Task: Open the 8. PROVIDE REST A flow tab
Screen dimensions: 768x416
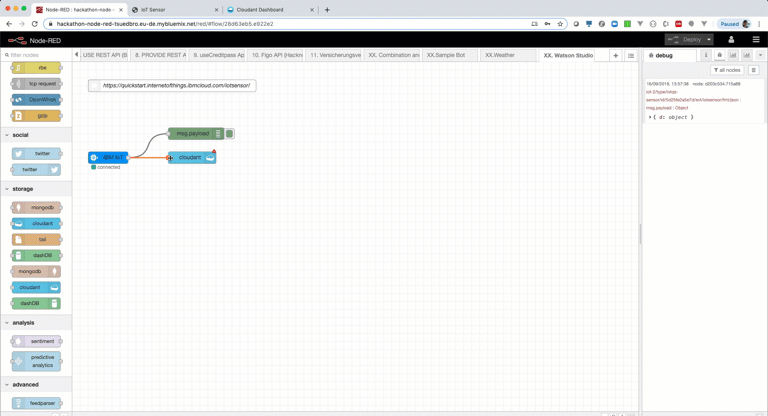Action: click(x=159, y=55)
